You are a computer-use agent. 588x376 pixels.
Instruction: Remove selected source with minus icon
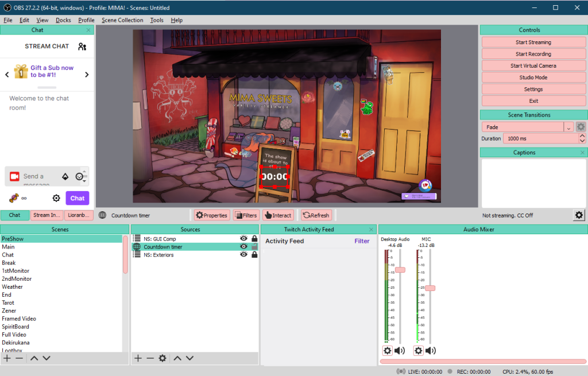tap(150, 358)
